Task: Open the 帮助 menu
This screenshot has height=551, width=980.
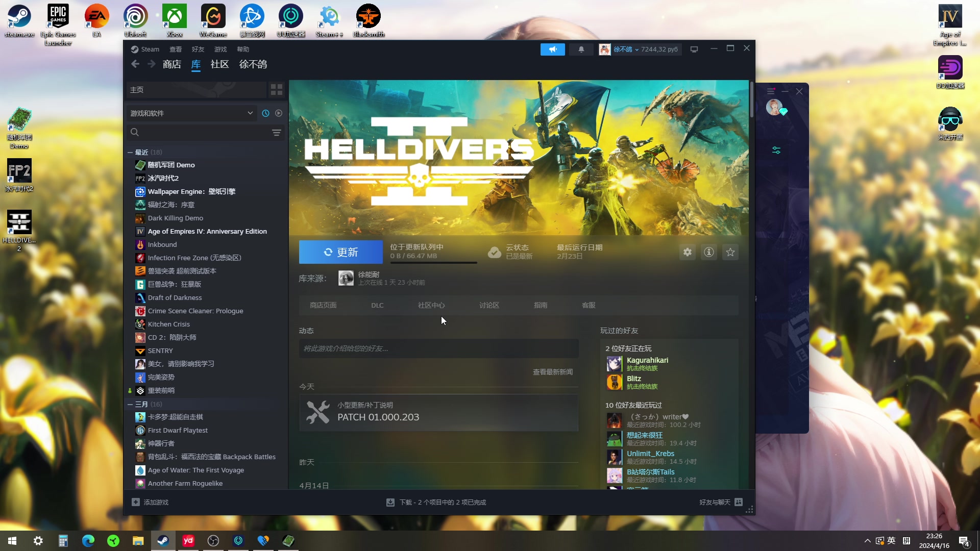Action: 243,49
